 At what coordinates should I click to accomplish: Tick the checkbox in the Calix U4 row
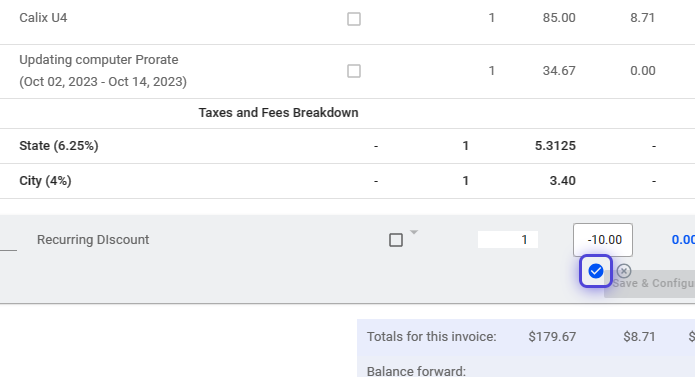click(354, 19)
